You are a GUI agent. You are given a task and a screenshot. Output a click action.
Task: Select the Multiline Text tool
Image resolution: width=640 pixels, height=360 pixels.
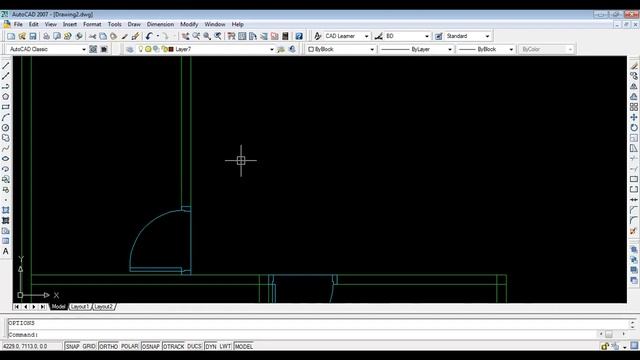(6, 251)
